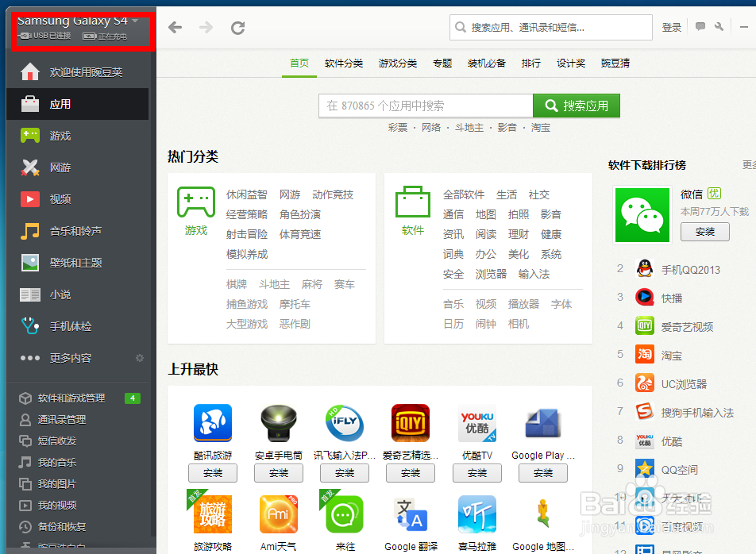Open 爱奇艺视频 in the ranking list
Viewport: 756px width, 554px height.
(x=687, y=327)
